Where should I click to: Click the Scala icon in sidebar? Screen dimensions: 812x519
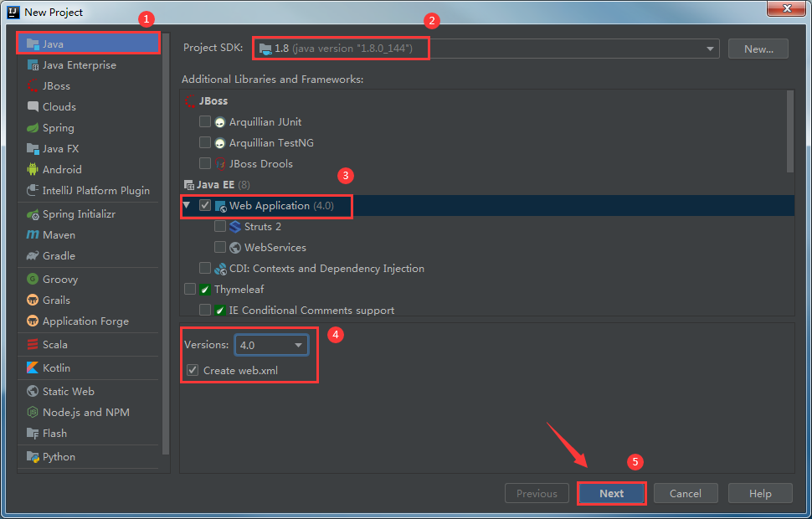click(33, 344)
